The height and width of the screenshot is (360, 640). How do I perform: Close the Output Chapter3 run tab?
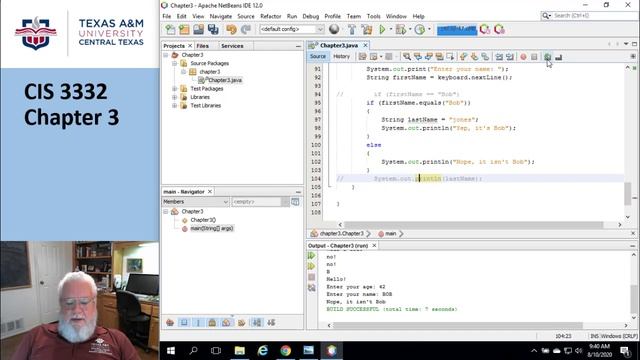(x=374, y=245)
